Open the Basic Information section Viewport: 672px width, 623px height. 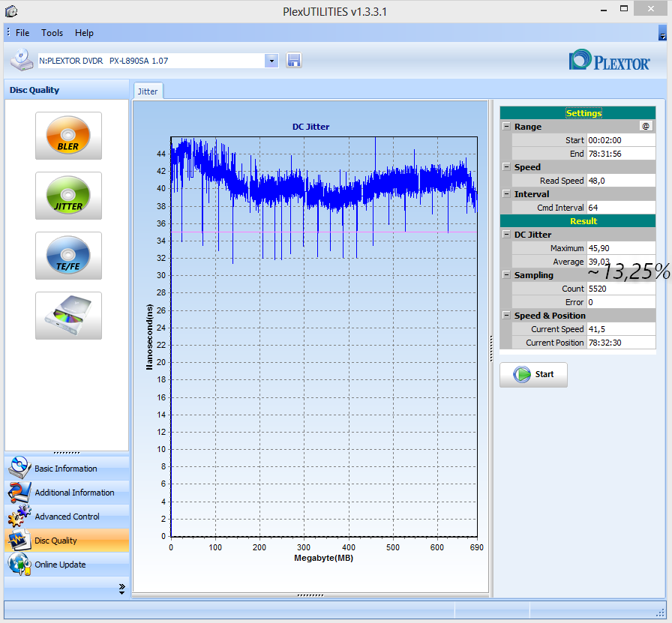[x=67, y=469]
